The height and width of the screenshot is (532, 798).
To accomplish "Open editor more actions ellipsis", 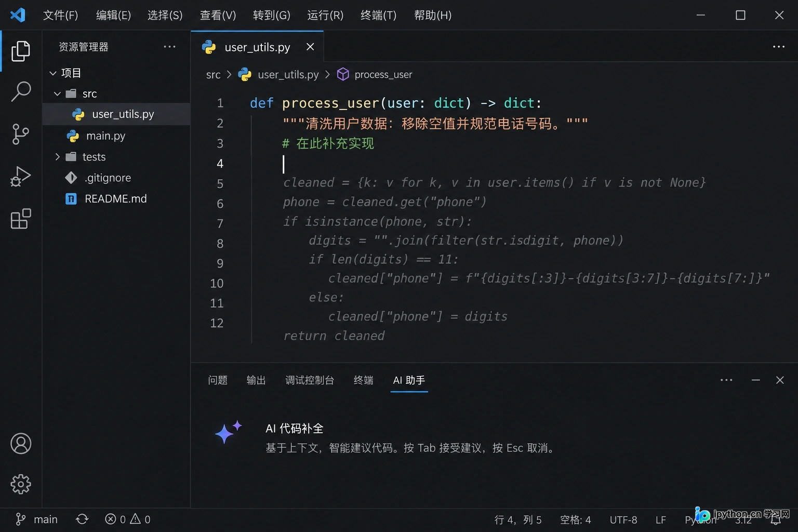I will pyautogui.click(x=779, y=47).
